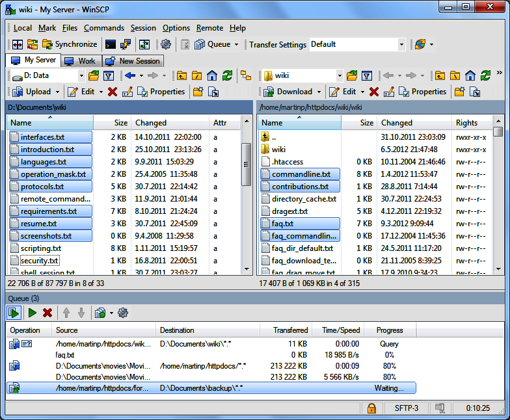Go to local root directory icon
Screen dimensions: 510x420
(x=196, y=75)
